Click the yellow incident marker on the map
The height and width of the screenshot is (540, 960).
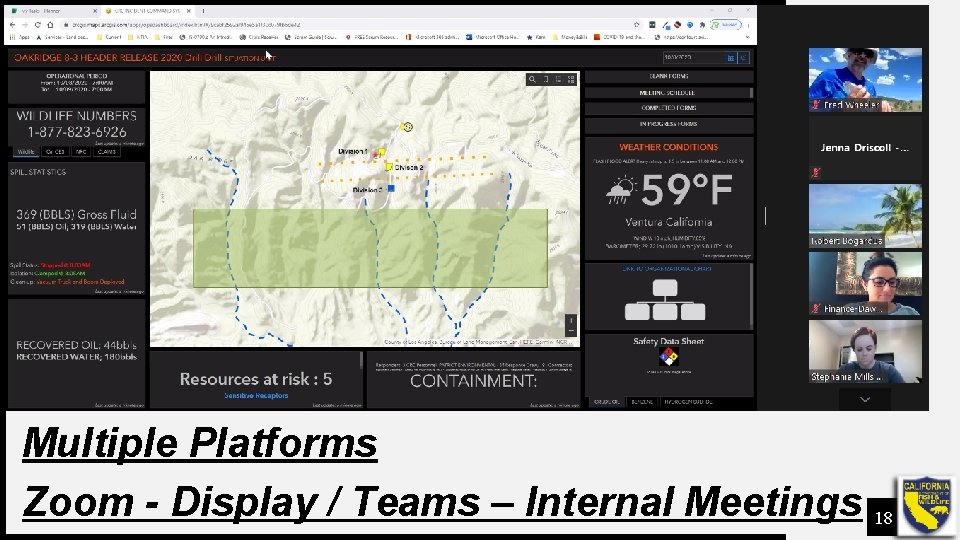click(407, 127)
